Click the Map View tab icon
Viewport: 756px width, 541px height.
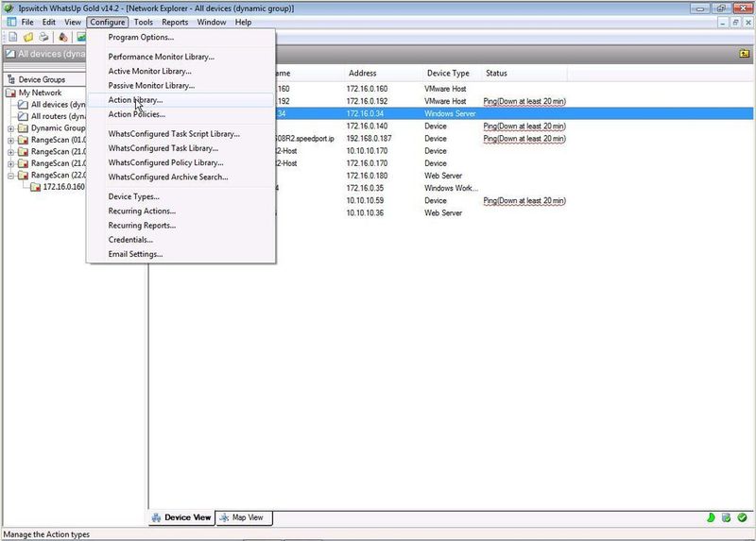[x=224, y=518]
